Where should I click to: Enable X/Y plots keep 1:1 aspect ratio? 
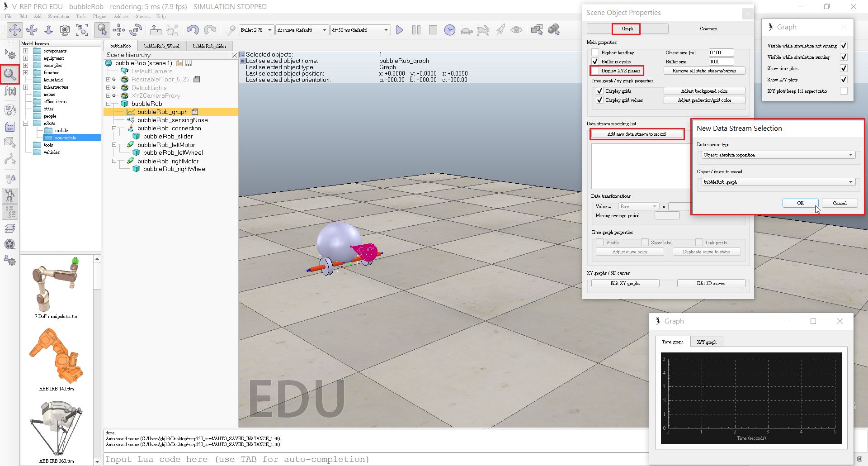[844, 91]
